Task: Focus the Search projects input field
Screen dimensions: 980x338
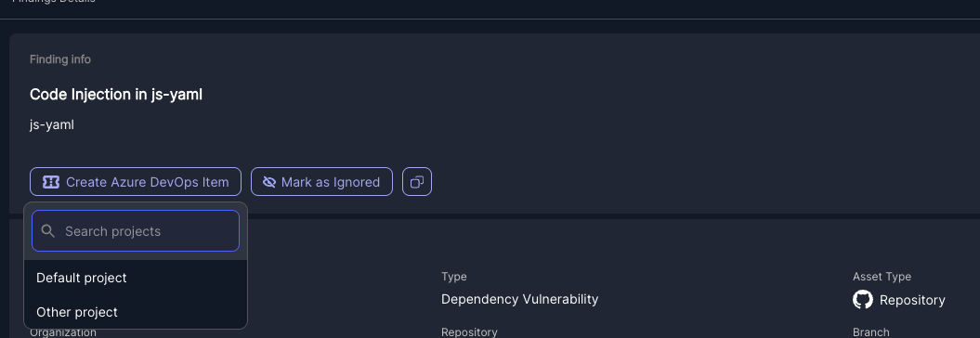Action: click(136, 231)
